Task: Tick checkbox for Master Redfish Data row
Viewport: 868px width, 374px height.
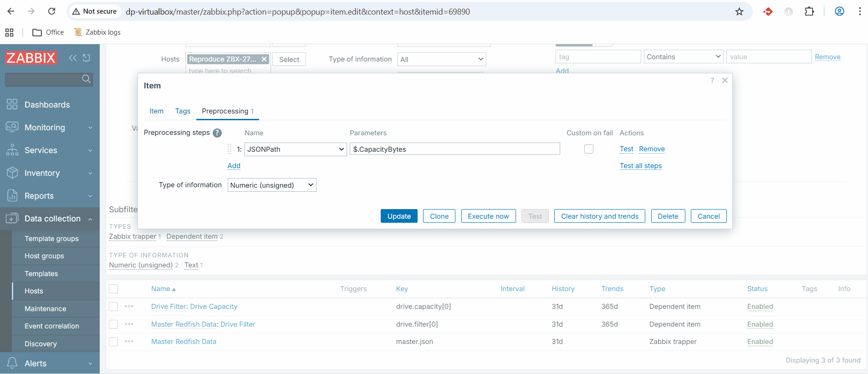Action: [114, 342]
